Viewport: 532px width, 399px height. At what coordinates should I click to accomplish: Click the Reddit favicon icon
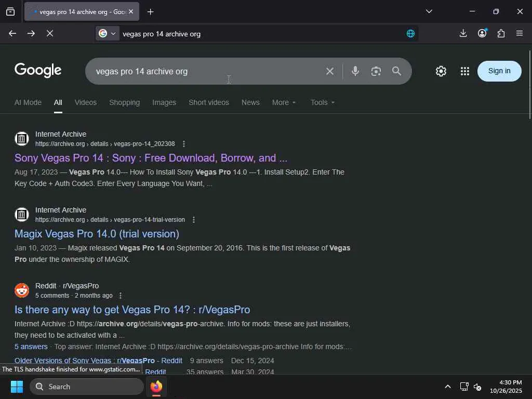point(22,290)
